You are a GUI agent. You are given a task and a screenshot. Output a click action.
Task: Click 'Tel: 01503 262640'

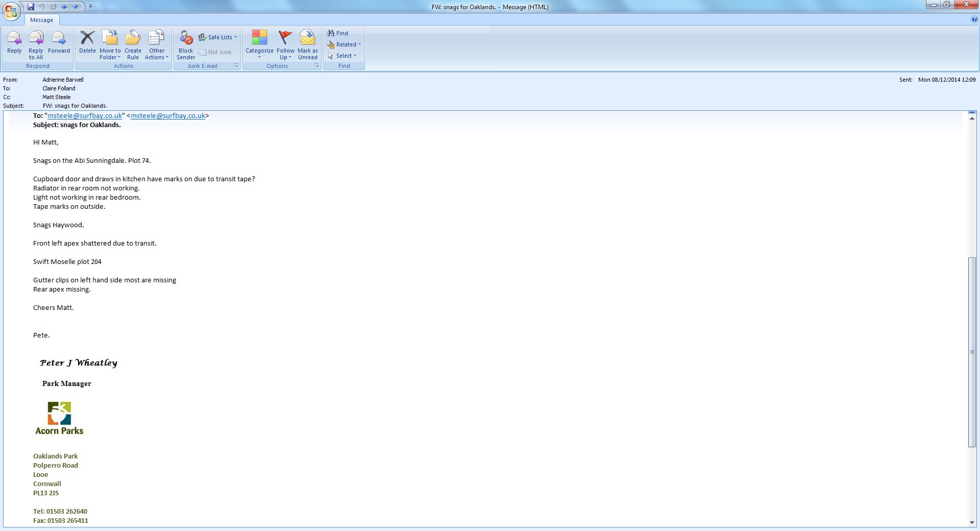[60, 512]
